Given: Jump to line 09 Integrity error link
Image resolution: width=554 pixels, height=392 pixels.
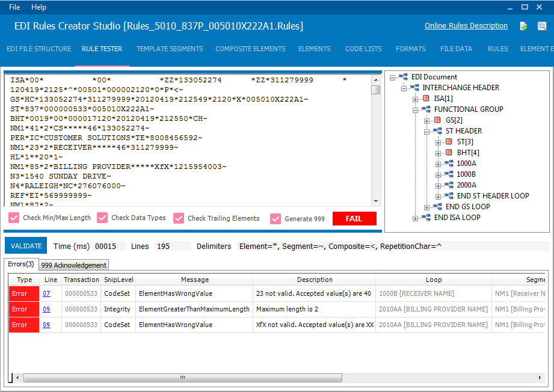Looking at the screenshot, I should pos(47,309).
